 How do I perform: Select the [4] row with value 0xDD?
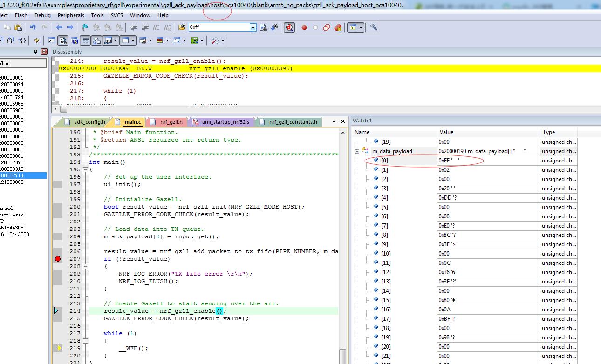465,198
